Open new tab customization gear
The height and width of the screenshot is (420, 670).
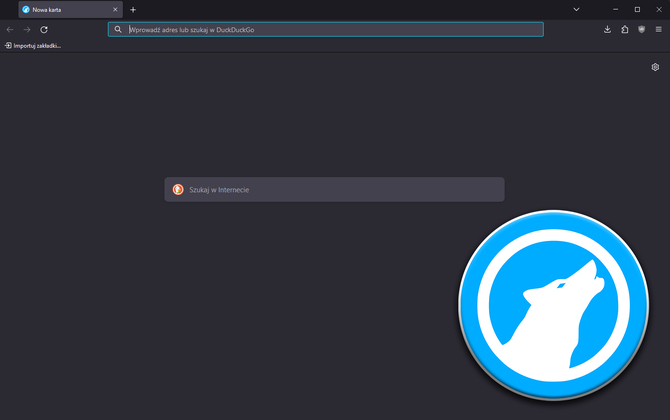click(655, 67)
